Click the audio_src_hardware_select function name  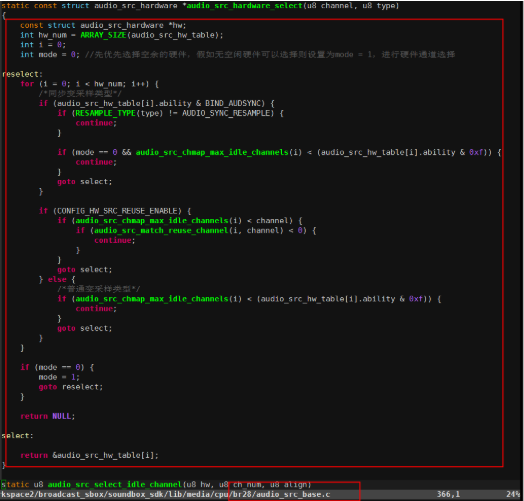pos(244,6)
